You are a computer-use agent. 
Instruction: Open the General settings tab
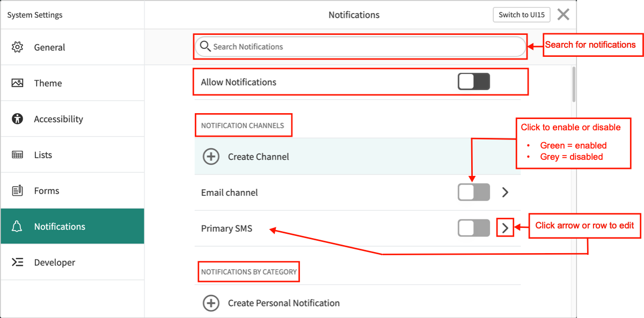[x=72, y=47]
